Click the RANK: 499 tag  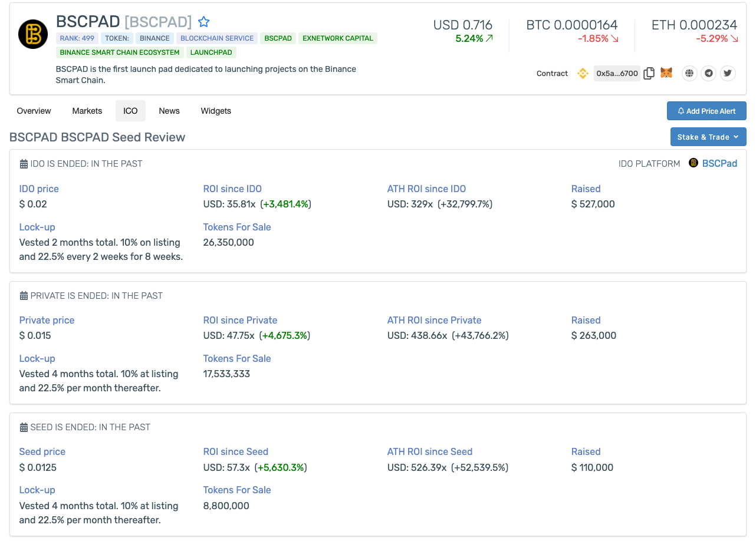pyautogui.click(x=77, y=38)
